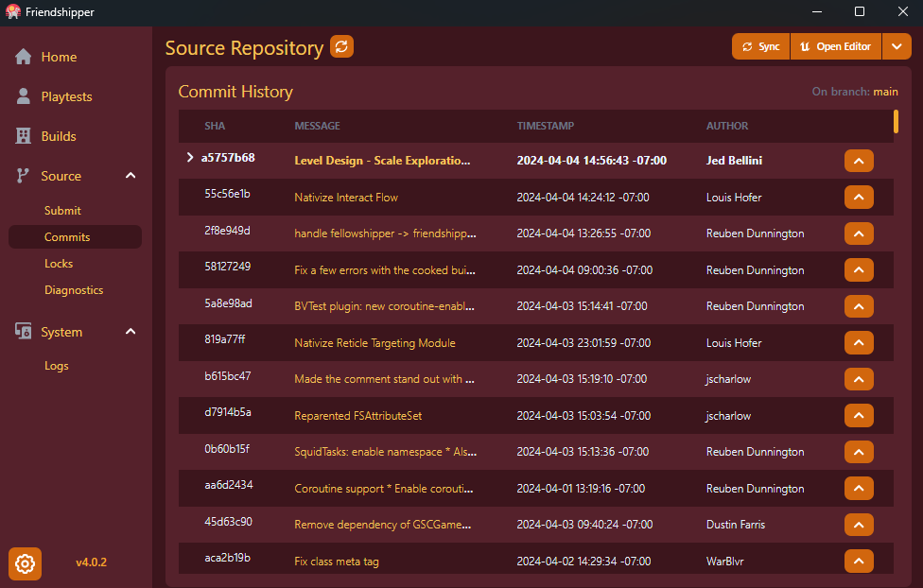The height and width of the screenshot is (588, 923).
Task: Click orange chevron button for commit b615bc47
Action: (x=859, y=379)
